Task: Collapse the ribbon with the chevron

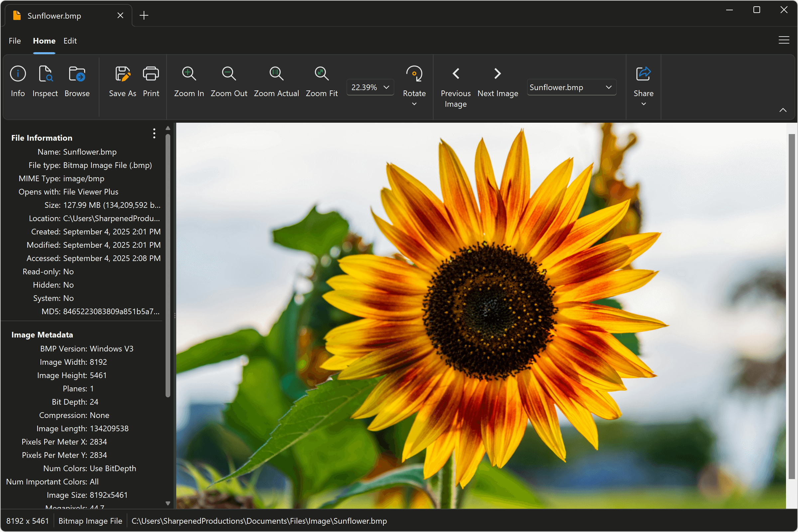Action: tap(783, 110)
